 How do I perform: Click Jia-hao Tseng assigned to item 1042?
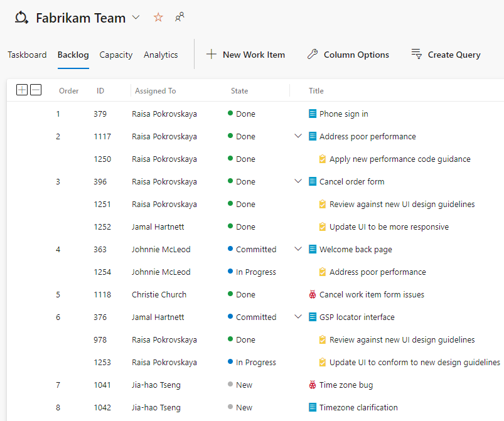click(x=156, y=408)
